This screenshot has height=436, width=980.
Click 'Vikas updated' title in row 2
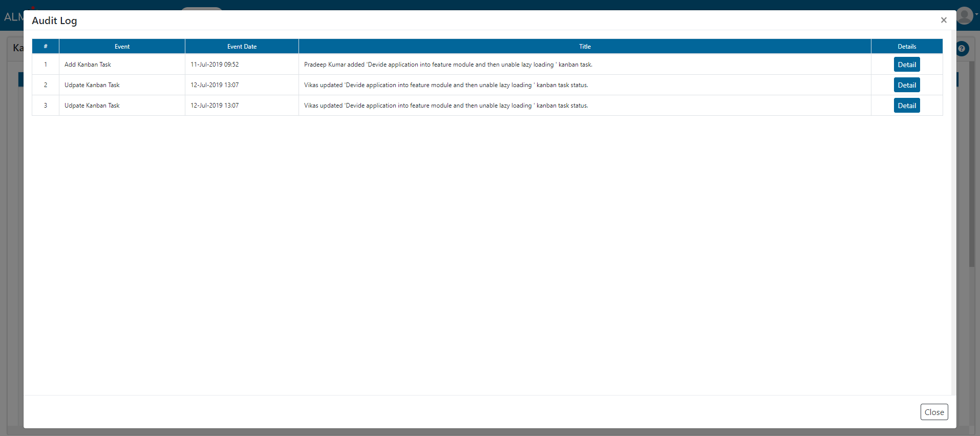coord(446,85)
